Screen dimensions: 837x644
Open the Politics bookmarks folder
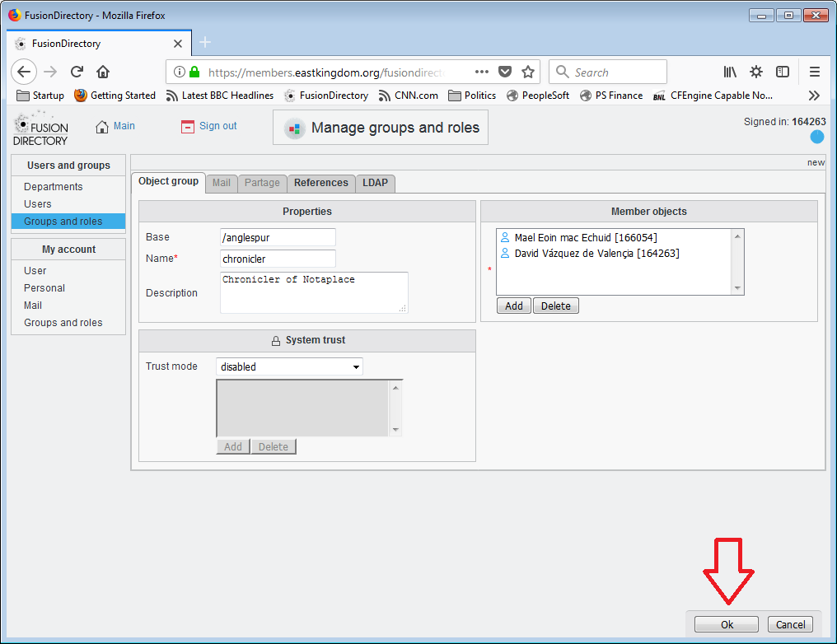[x=472, y=96]
